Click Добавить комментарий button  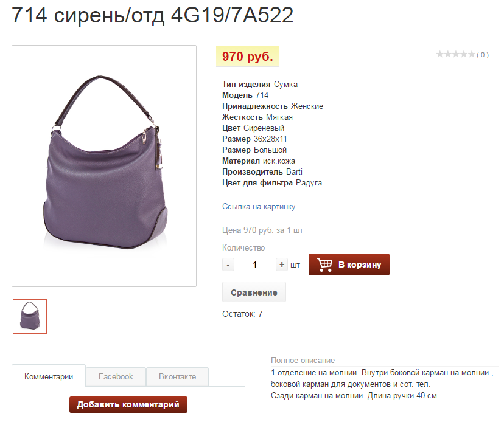128,404
